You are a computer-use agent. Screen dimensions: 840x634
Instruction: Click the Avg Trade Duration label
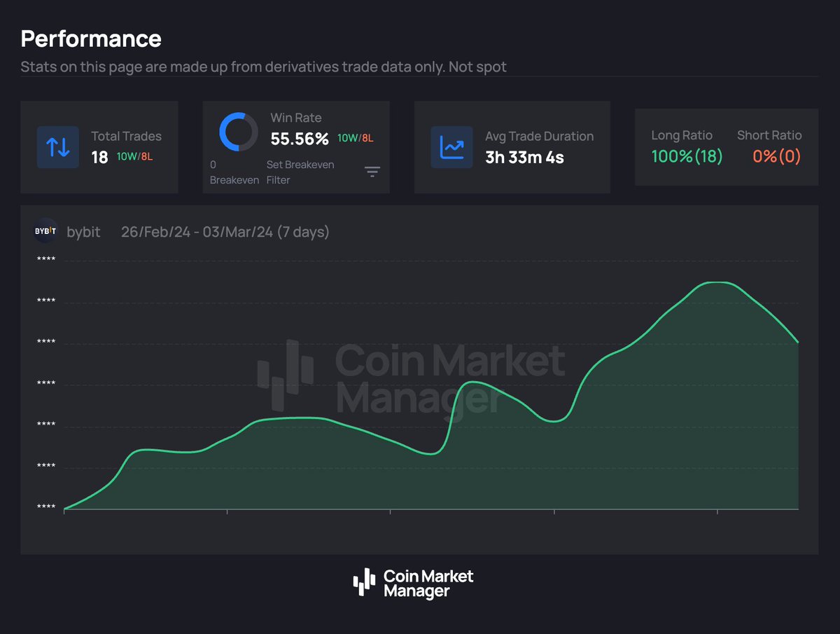tap(539, 136)
